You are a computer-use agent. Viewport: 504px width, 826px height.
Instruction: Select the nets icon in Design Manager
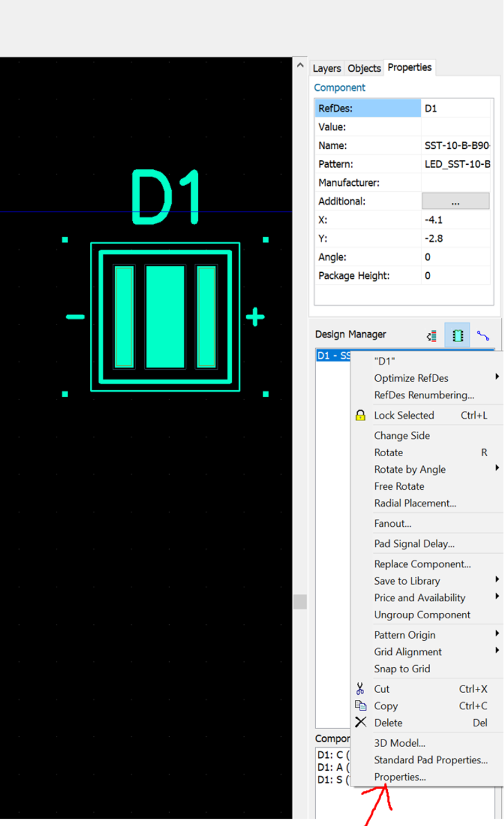[x=483, y=336]
